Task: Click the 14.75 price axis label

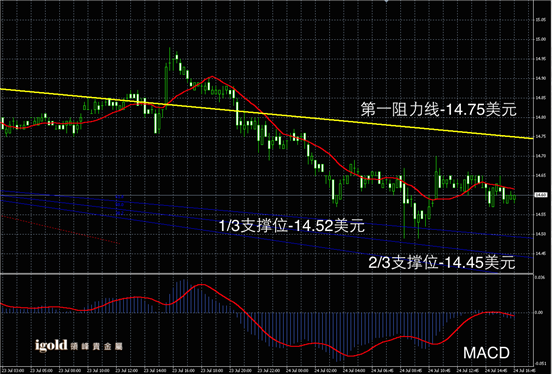Action: tap(540, 136)
